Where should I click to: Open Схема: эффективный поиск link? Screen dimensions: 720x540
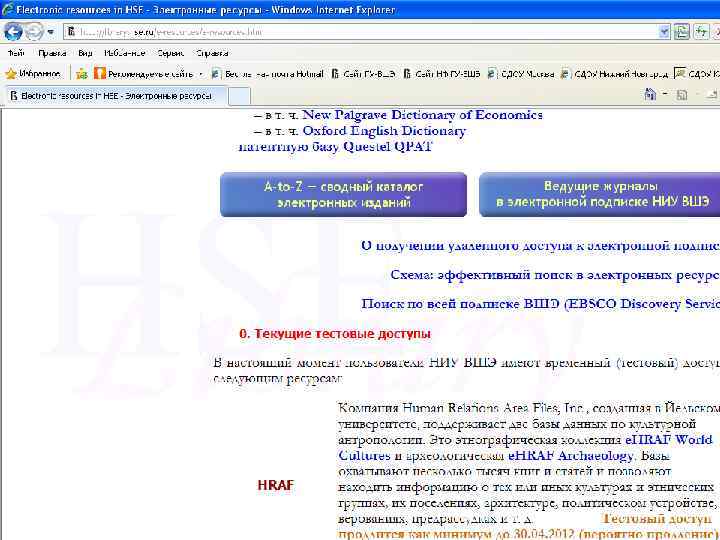(x=555, y=275)
